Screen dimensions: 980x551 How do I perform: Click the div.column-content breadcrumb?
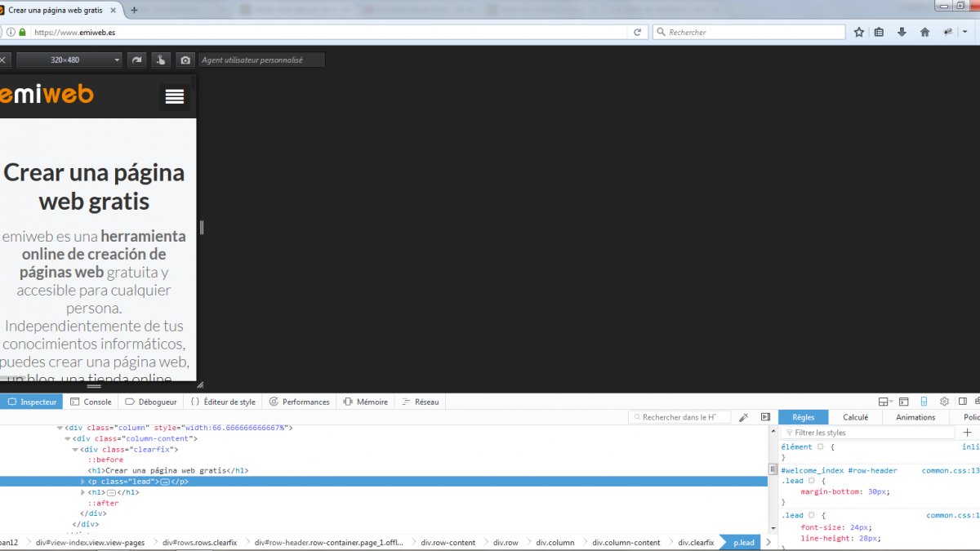tap(626, 543)
